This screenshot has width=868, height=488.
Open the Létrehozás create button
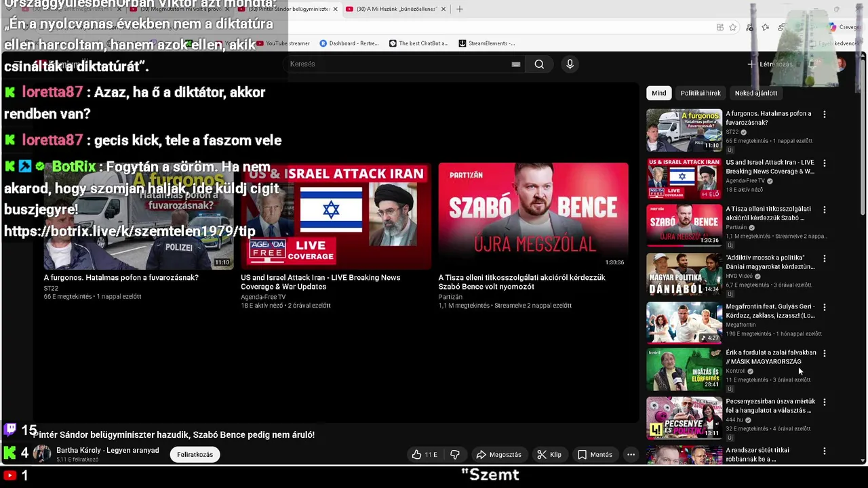770,64
